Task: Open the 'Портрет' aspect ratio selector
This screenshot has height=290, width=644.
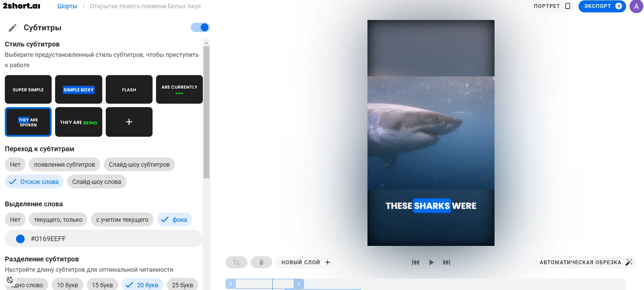Action: pos(552,6)
